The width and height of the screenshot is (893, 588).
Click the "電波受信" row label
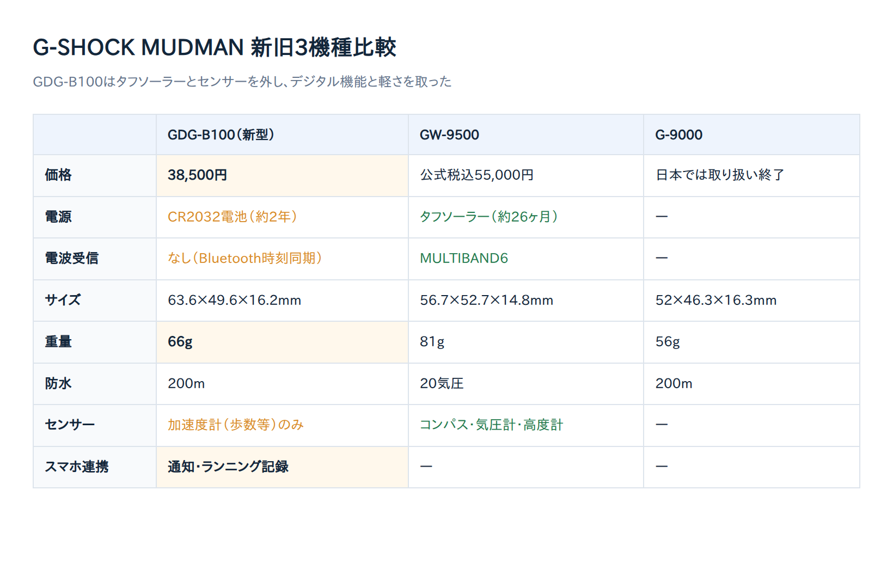click(95, 259)
